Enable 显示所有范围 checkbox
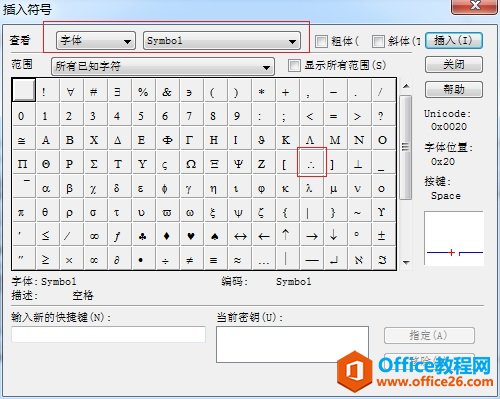 [294, 65]
